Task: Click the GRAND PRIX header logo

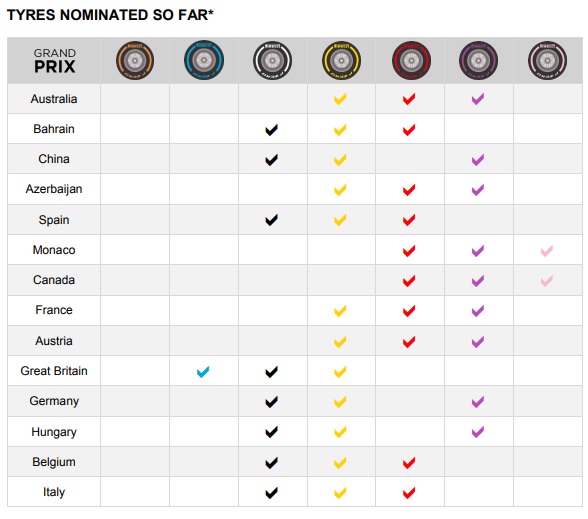Action: pos(55,61)
